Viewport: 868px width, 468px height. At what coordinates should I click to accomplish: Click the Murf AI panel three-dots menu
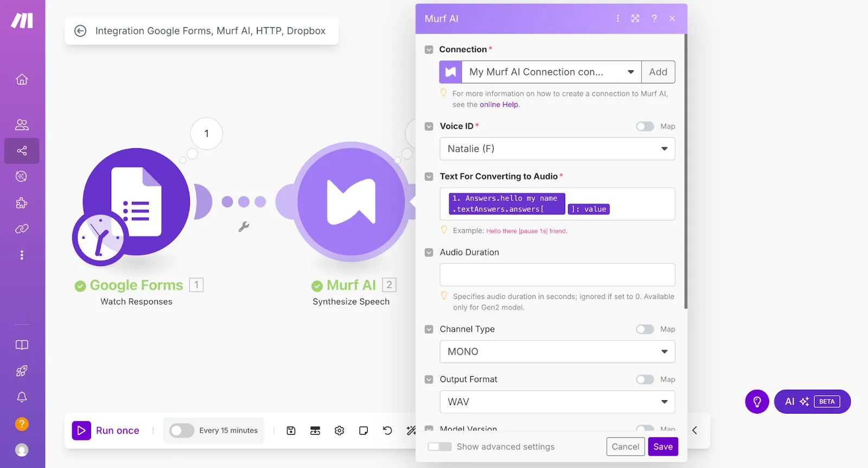(x=618, y=18)
